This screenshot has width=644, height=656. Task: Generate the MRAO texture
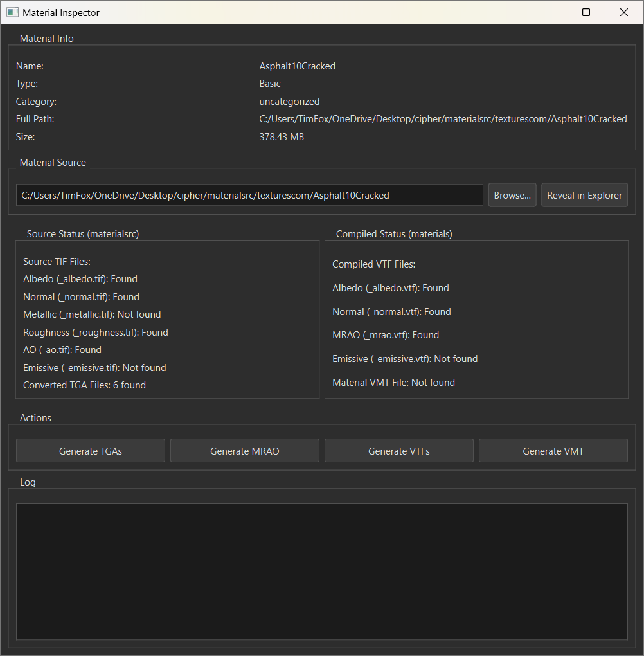(x=244, y=450)
